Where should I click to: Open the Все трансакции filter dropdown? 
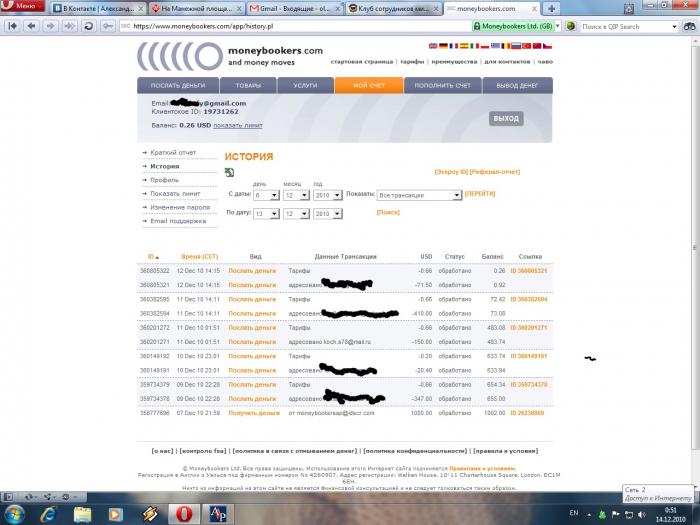[419, 195]
